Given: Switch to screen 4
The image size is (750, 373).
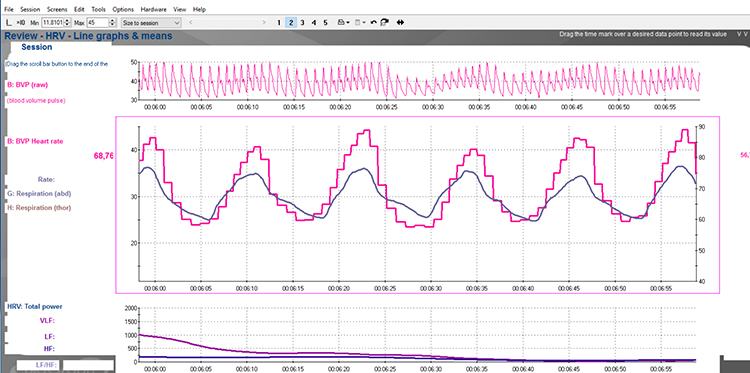Looking at the screenshot, I should coord(314,22).
